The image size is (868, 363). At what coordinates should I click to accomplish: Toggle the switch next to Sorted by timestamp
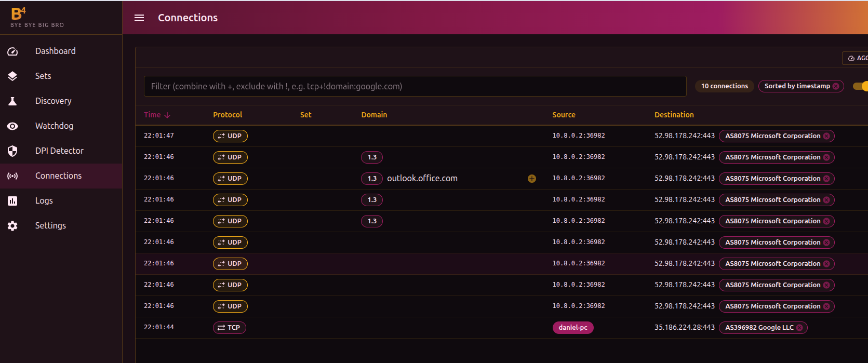(x=860, y=86)
